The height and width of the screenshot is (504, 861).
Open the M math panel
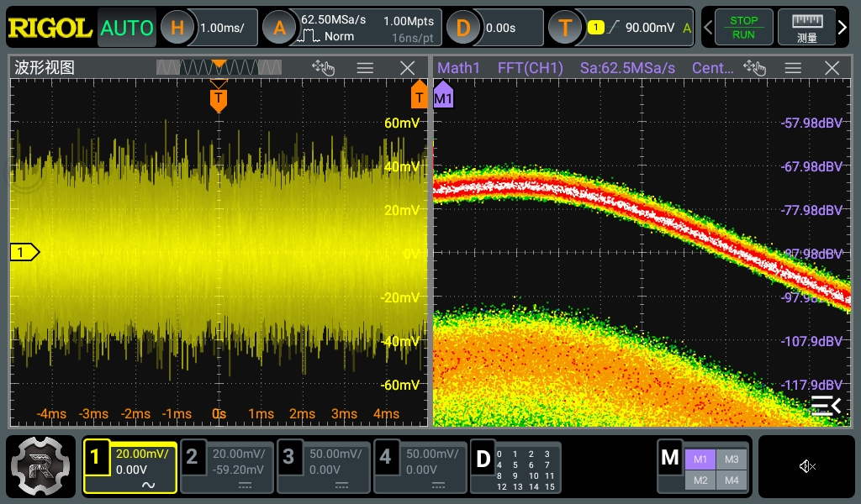tap(670, 458)
